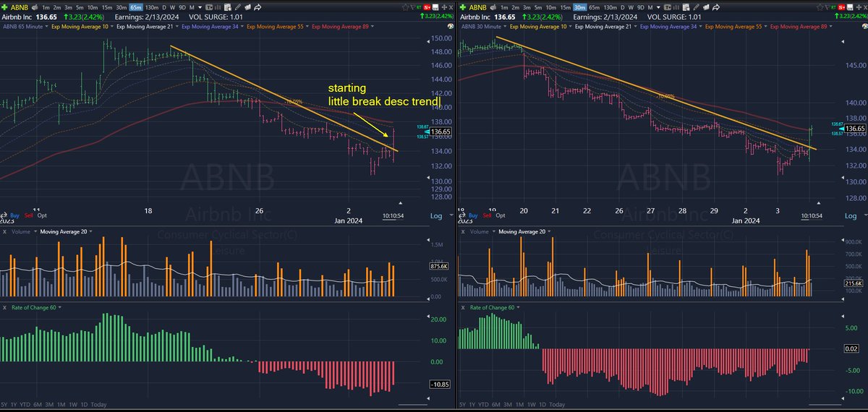Set the 65-minute chart range to YTD
The width and height of the screenshot is (868, 412).
click(25, 405)
